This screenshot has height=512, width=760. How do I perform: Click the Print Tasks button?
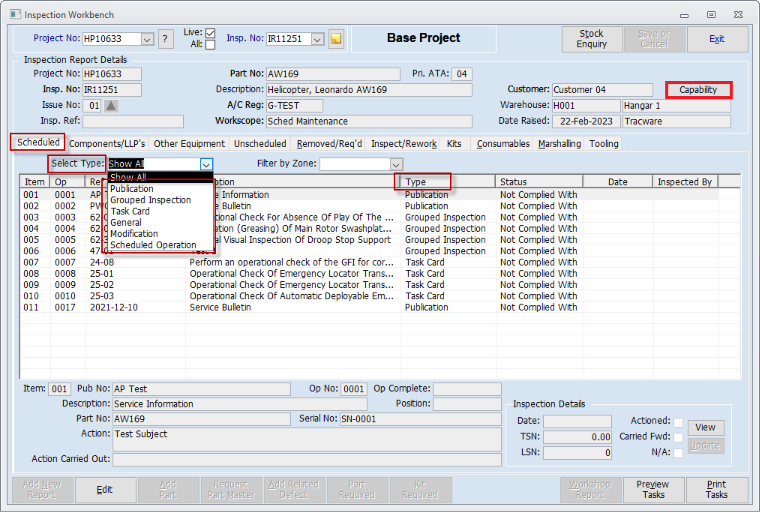point(716,489)
